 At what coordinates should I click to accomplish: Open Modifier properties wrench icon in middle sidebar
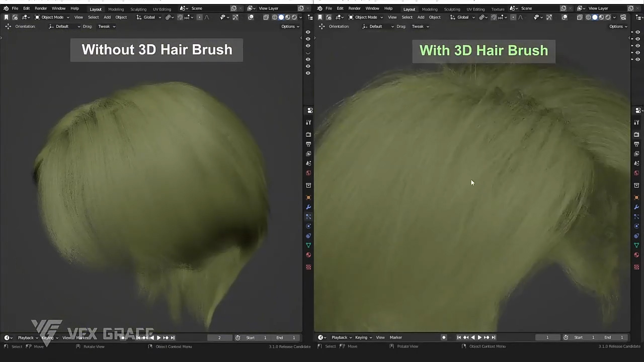[x=308, y=207]
